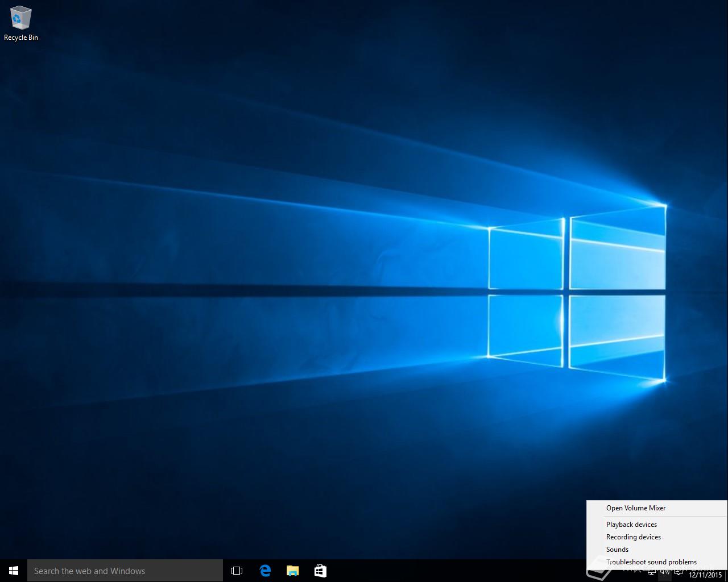This screenshot has height=582, width=728.
Task: Open File Explorer from the taskbar
Action: 292,571
